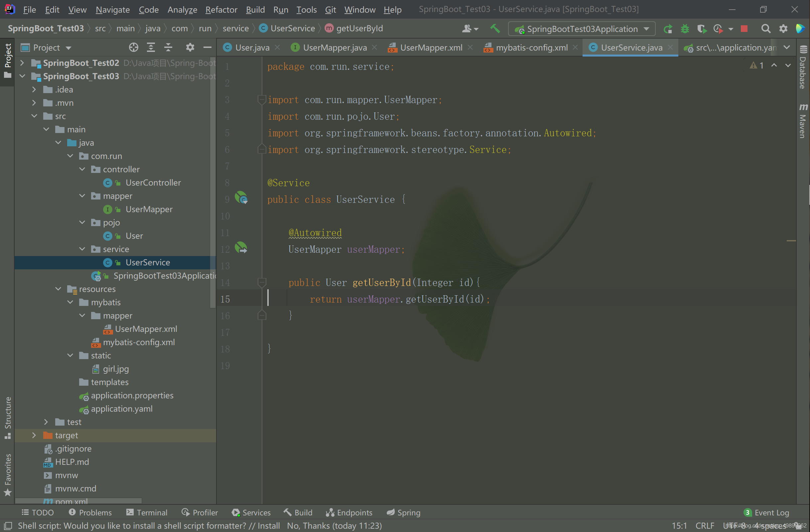Click the Project tree vertical scrollbar
810x532 pixels.
213,182
